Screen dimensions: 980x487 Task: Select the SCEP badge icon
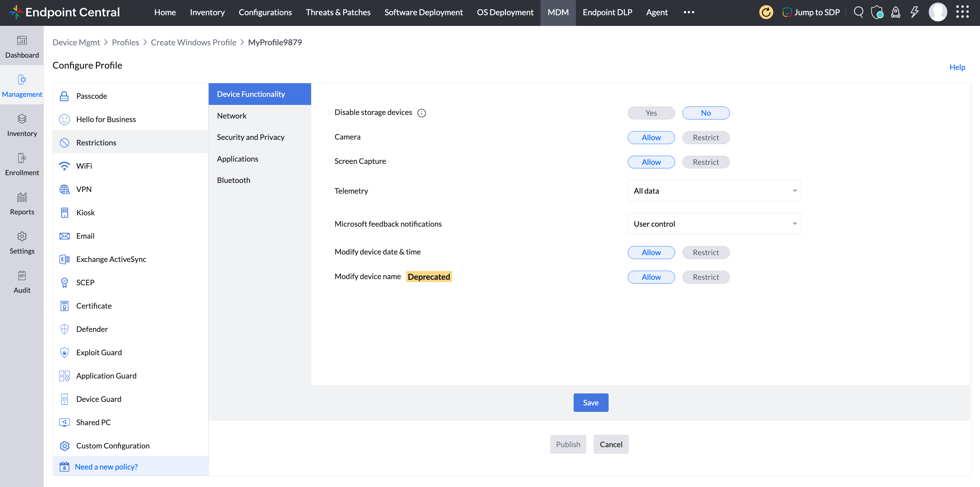[x=64, y=282]
